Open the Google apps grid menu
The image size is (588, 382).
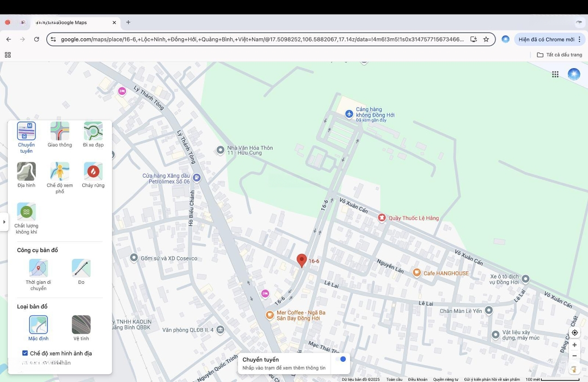[x=555, y=75]
